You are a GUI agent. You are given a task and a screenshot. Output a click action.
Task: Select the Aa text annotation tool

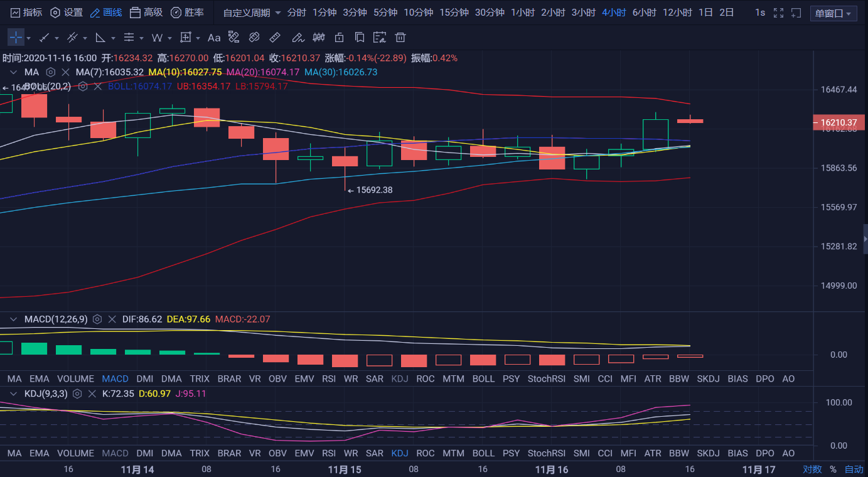[x=214, y=38]
